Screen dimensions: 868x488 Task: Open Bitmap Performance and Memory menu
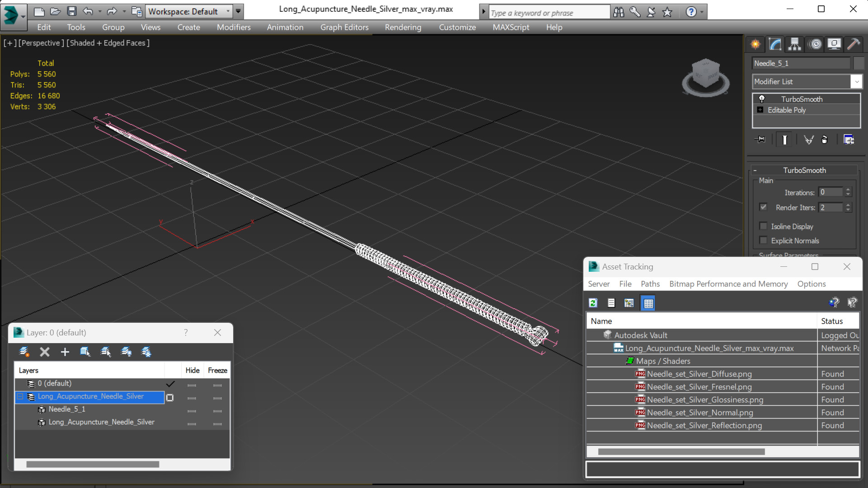728,284
